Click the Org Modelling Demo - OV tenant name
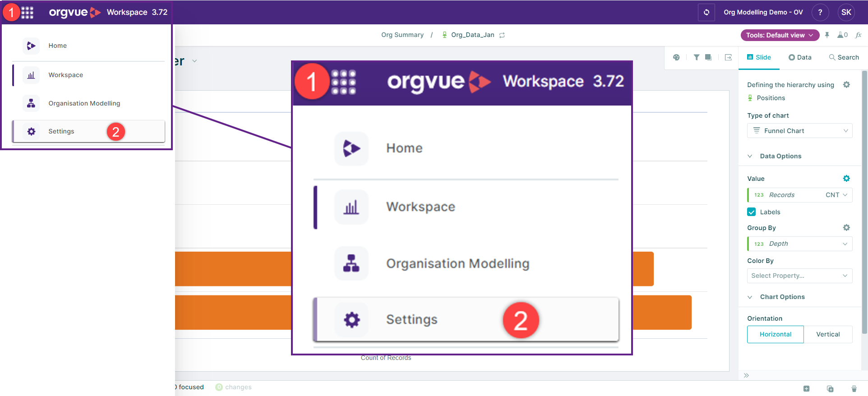868x396 pixels. pos(763,12)
